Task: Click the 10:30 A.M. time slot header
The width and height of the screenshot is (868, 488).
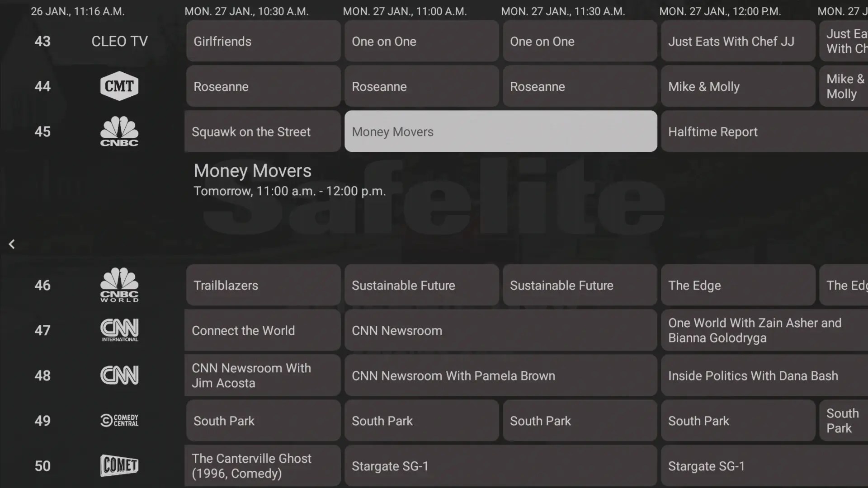Action: click(247, 11)
